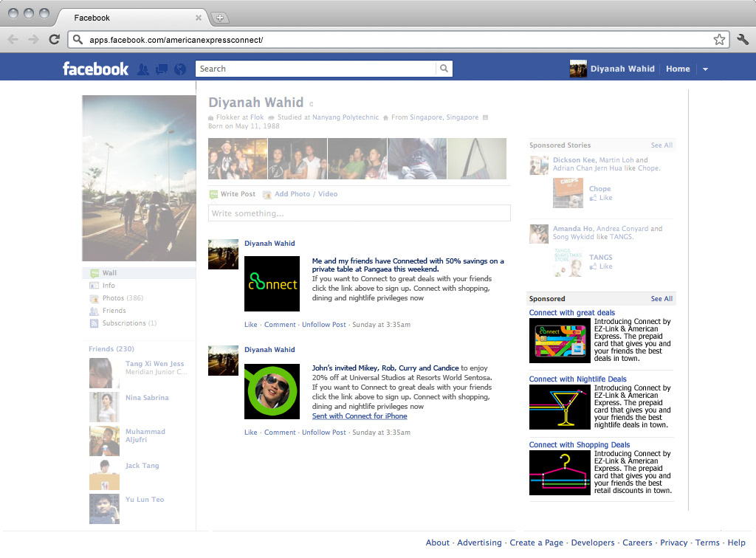Select the Write Post tab
Viewport: 756px width, 558px height.
point(233,194)
